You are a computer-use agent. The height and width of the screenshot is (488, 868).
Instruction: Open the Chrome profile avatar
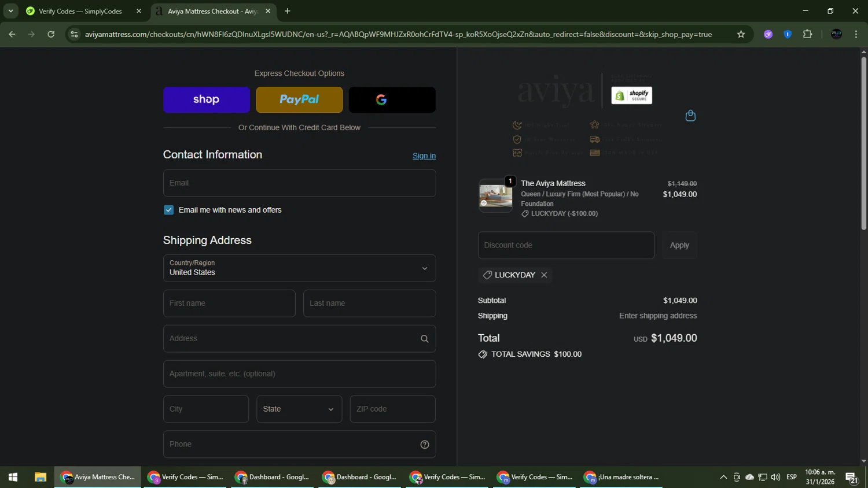(x=836, y=35)
